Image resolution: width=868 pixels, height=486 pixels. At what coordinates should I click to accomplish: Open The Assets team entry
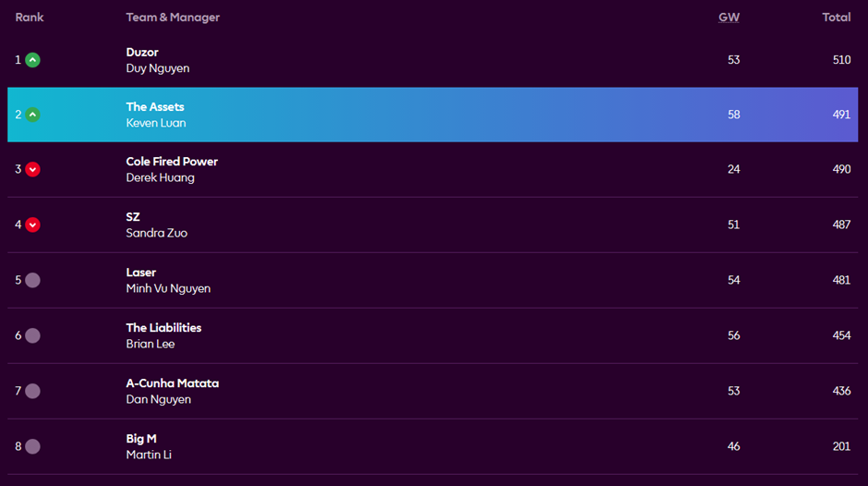point(155,107)
